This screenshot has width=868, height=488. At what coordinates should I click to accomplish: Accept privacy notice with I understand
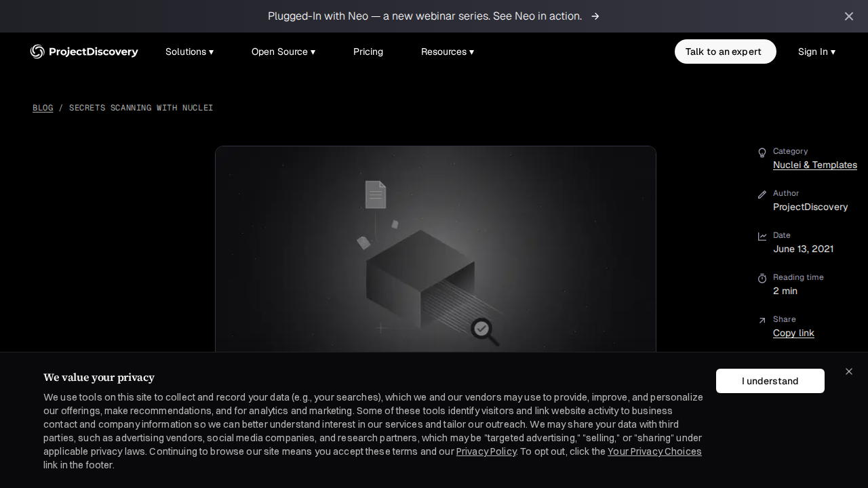pyautogui.click(x=770, y=381)
